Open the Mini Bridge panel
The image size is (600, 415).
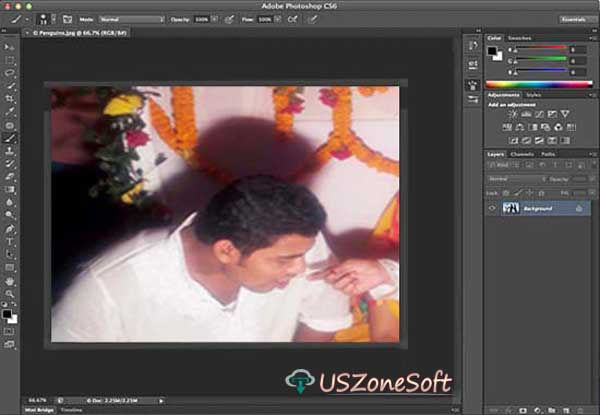39,410
